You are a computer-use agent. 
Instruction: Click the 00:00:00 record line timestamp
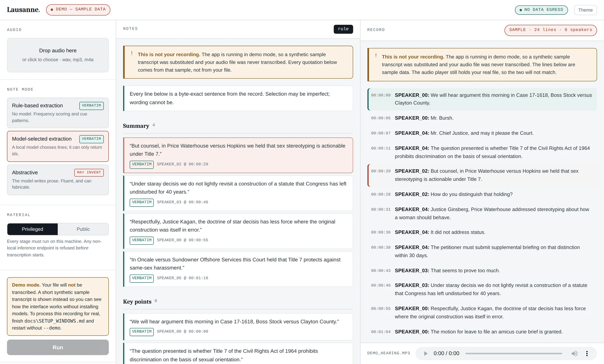pos(381,95)
